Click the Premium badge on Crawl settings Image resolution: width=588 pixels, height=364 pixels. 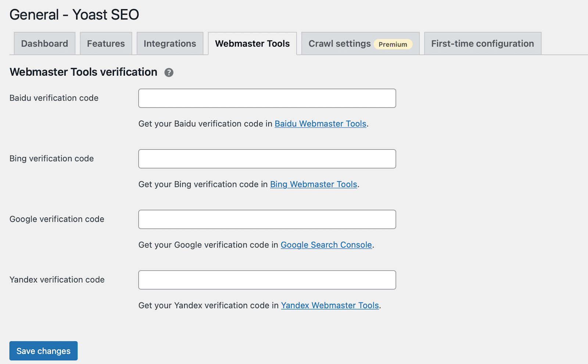coord(393,44)
